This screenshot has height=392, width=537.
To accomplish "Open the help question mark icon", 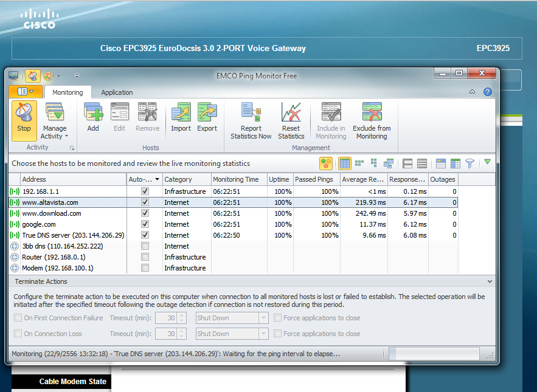I will (x=487, y=92).
